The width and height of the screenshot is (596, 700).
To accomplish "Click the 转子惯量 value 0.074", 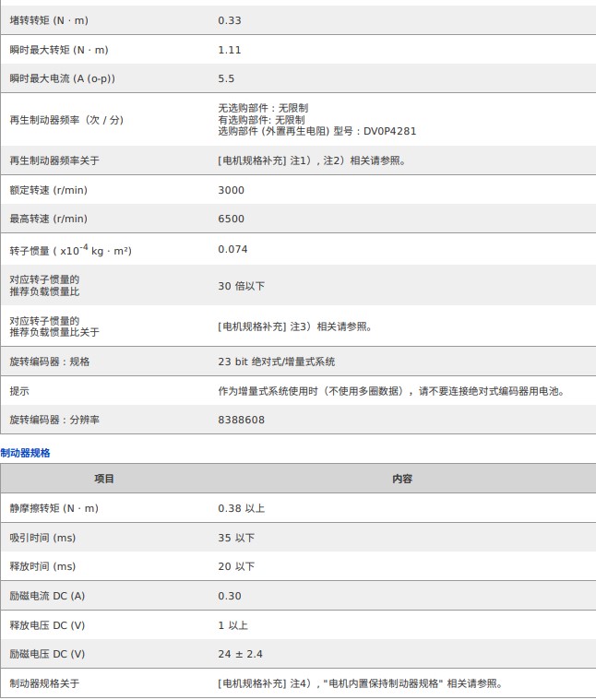I will [232, 249].
